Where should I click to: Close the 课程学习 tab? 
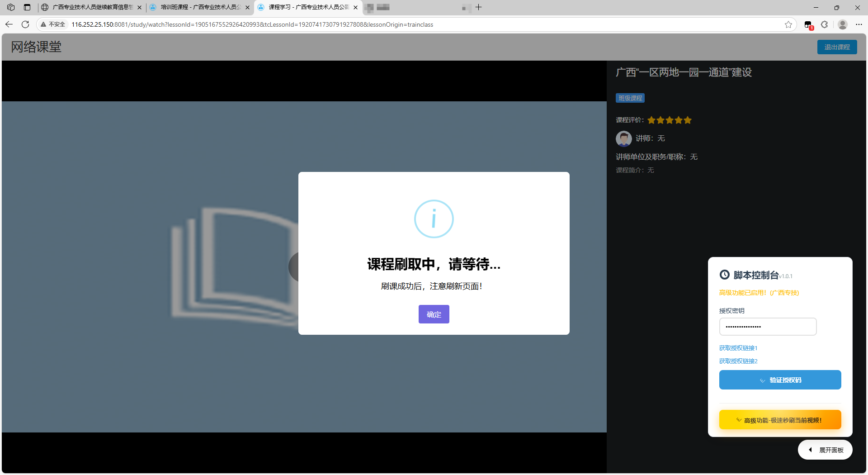[355, 7]
